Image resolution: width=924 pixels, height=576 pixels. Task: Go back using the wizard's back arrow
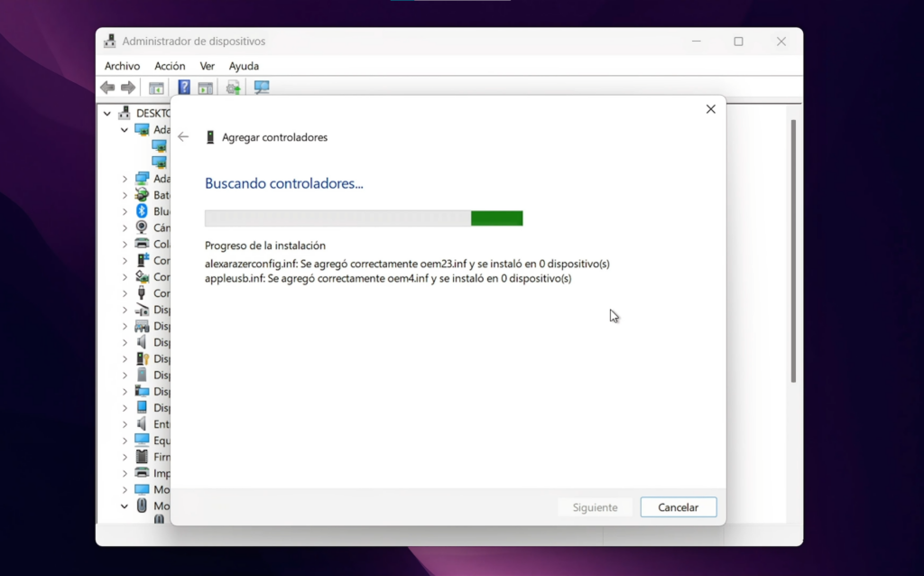pos(183,137)
